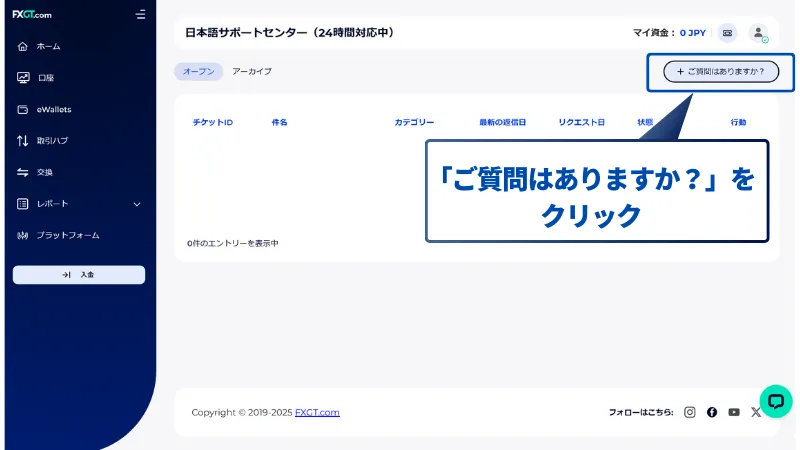Open the FXGT.com footer link

317,412
